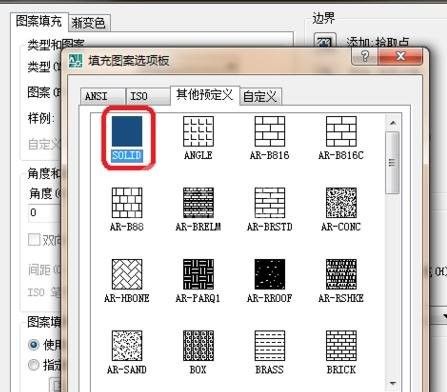Switch to the 自定义 tab
Screen dimensions: 447x392
pos(260,97)
